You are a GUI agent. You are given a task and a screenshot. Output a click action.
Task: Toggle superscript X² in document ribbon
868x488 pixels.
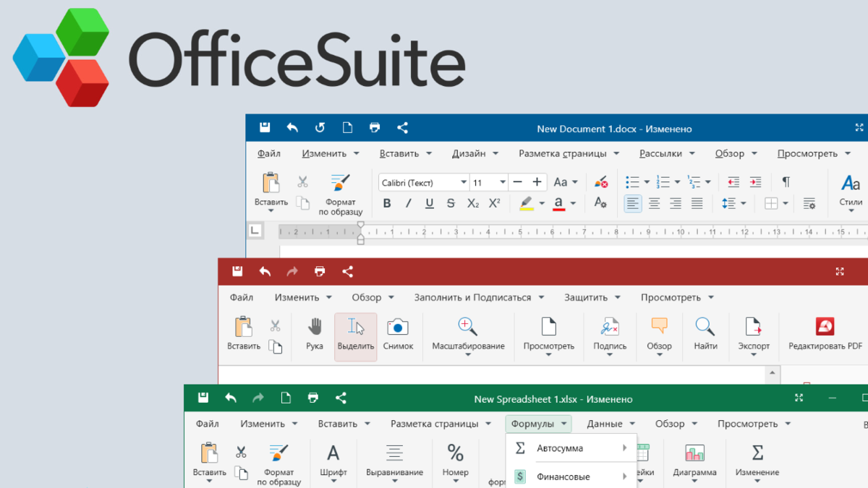(495, 204)
